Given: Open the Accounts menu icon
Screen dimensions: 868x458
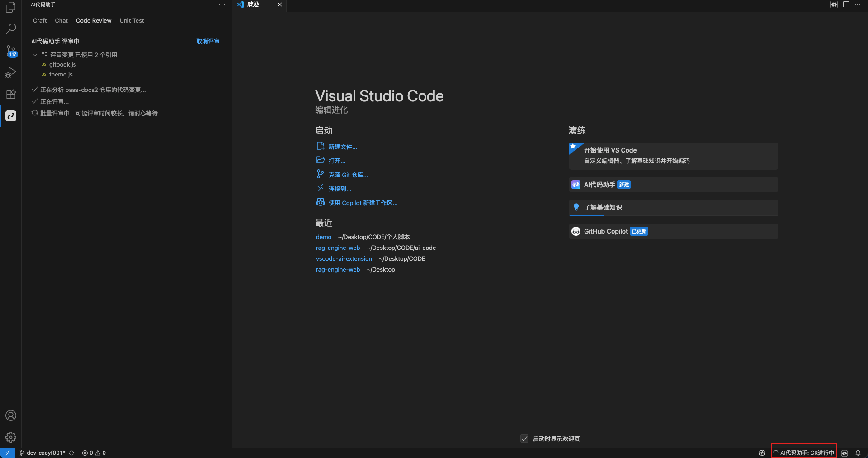Looking at the screenshot, I should pos(11,415).
